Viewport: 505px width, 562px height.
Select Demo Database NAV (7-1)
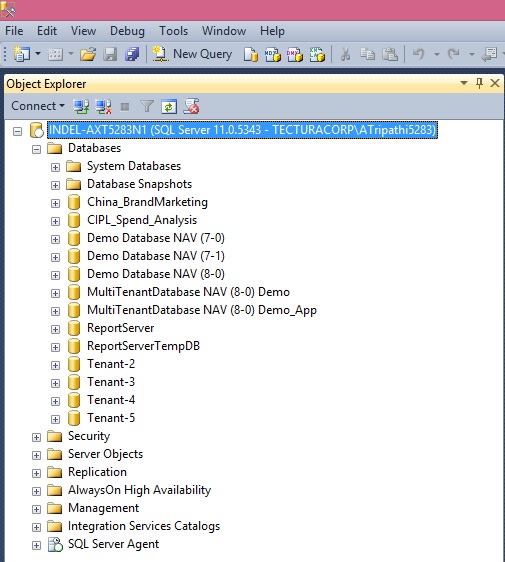click(156, 256)
